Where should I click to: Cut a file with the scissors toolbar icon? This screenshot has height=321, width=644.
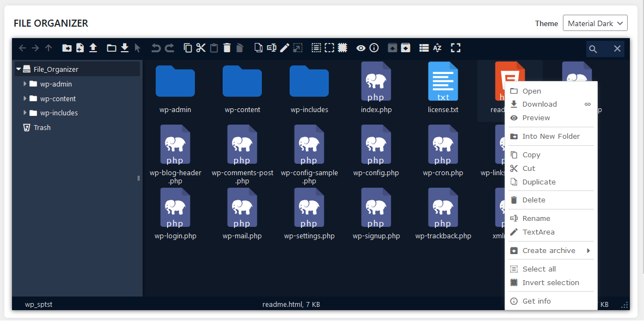[200, 48]
